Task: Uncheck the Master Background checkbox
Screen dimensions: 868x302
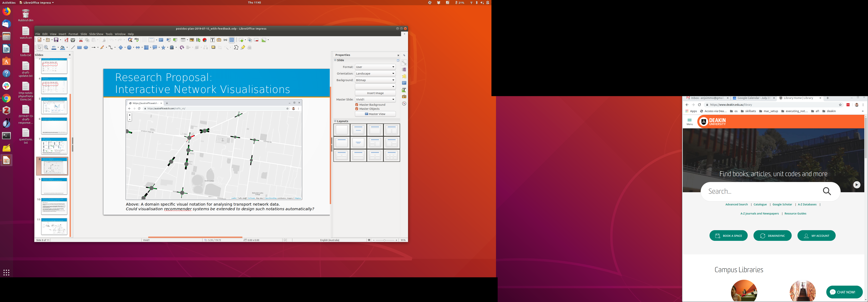Action: pyautogui.click(x=356, y=105)
